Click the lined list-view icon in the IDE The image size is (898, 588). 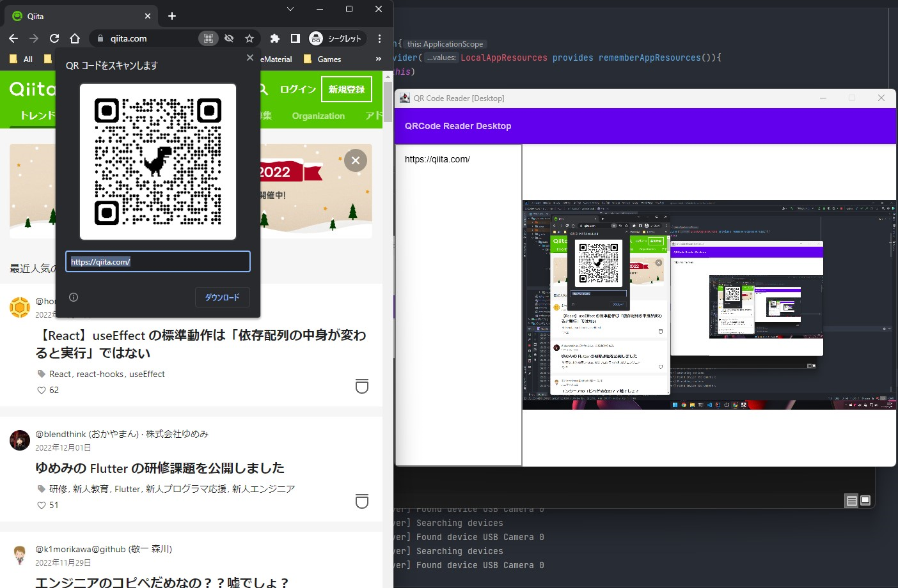(851, 500)
